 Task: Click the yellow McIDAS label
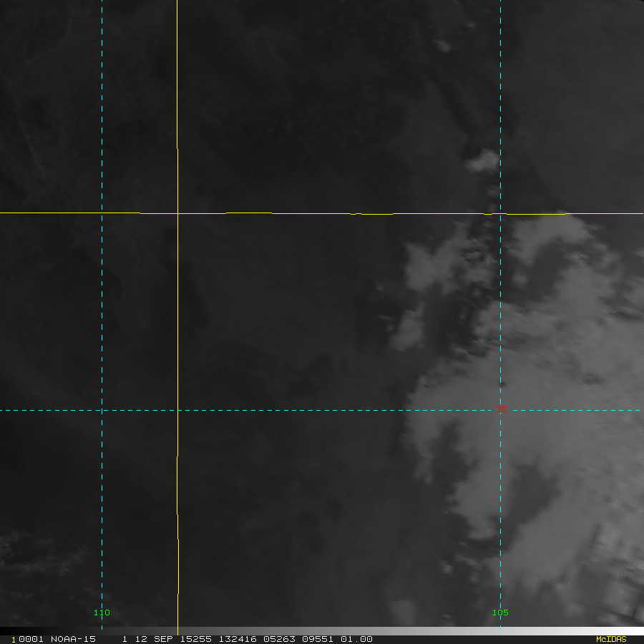[x=610, y=639]
